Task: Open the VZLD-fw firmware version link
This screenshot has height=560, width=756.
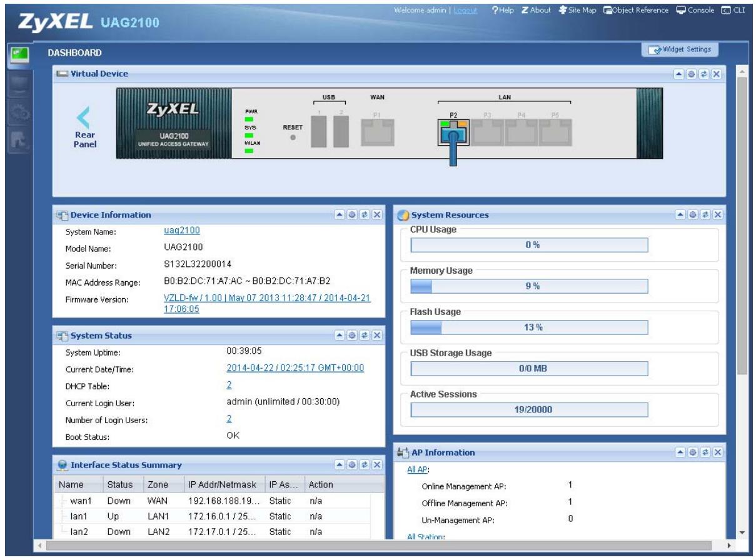Action: [x=267, y=304]
